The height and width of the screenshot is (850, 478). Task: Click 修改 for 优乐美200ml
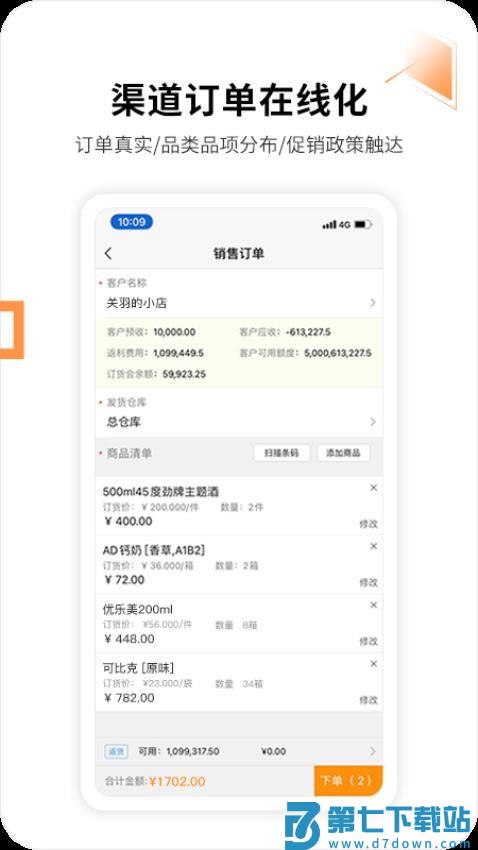369,641
